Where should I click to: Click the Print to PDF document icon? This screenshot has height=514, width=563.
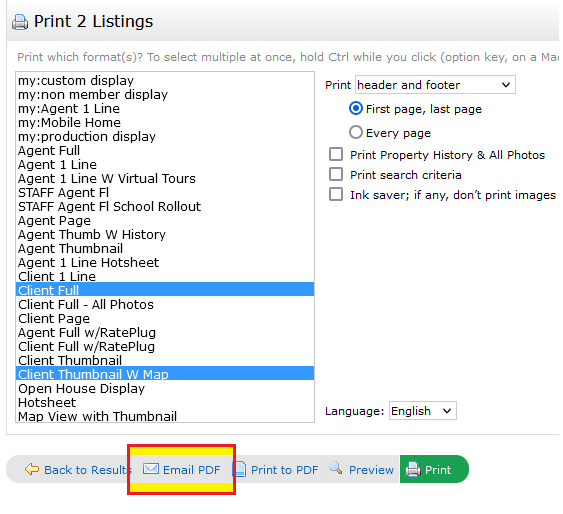(239, 469)
